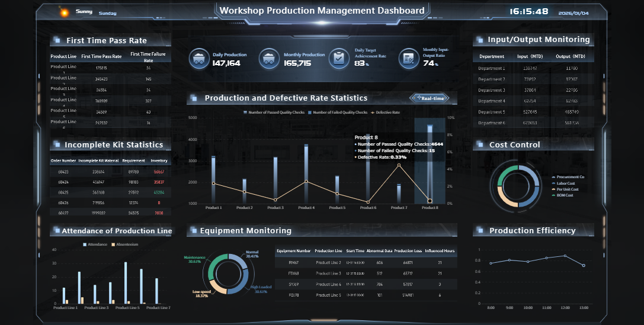Click the Daily Target Achievement Rate clipboard icon
This screenshot has height=325, width=644.
339,59
